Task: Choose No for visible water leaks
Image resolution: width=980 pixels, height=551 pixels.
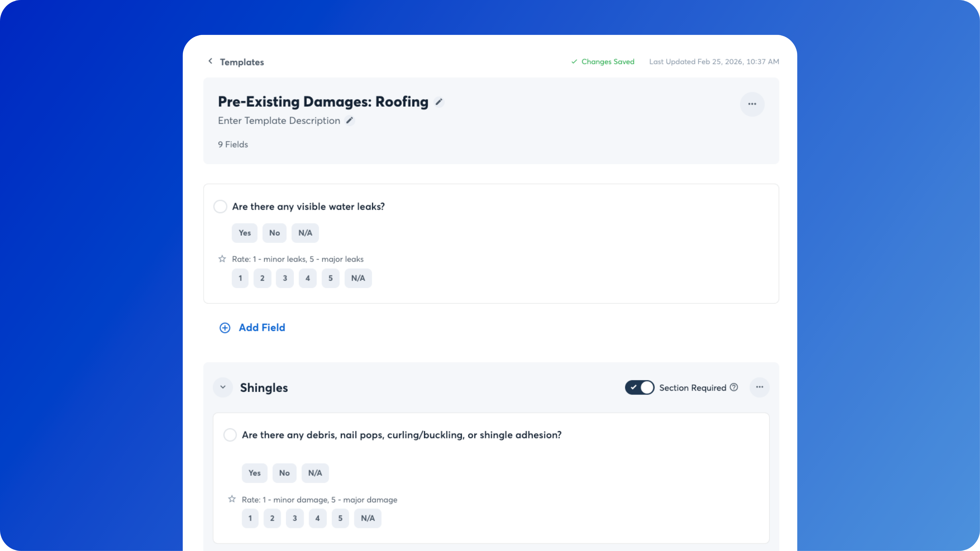Action: pyautogui.click(x=275, y=233)
